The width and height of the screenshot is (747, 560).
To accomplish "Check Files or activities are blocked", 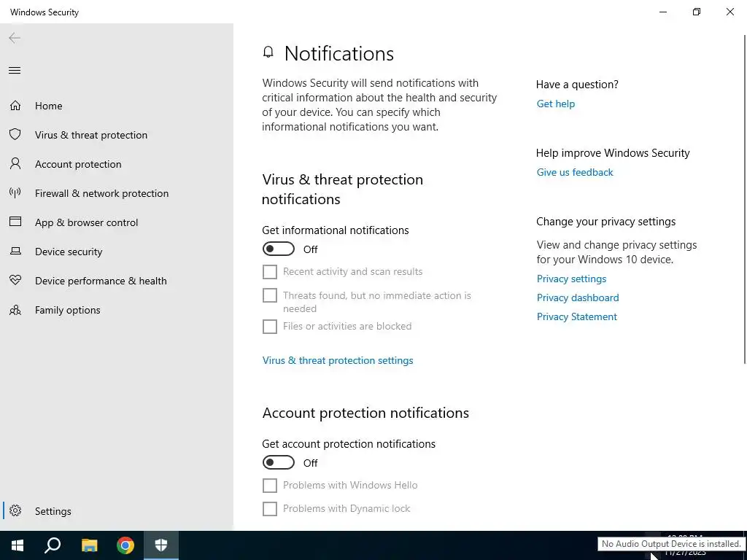I will click(270, 326).
